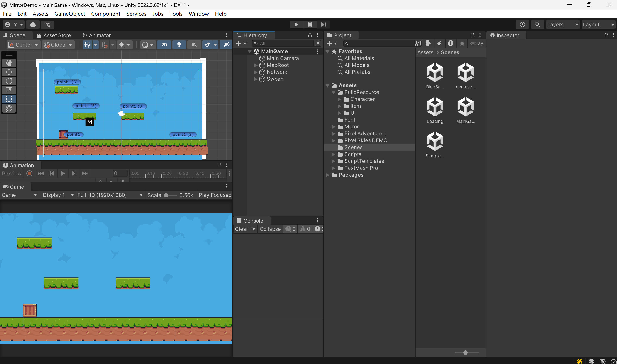Open the Layers dropdown

(x=562, y=25)
